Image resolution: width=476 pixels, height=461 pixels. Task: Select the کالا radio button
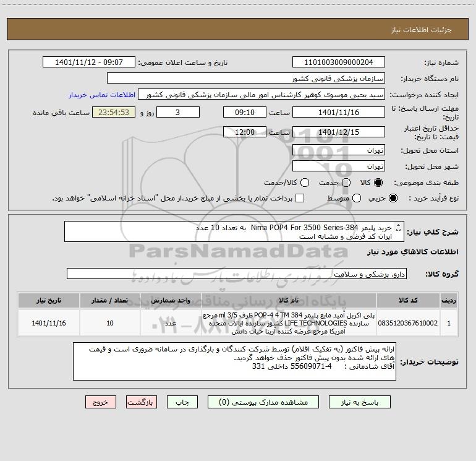378,183
